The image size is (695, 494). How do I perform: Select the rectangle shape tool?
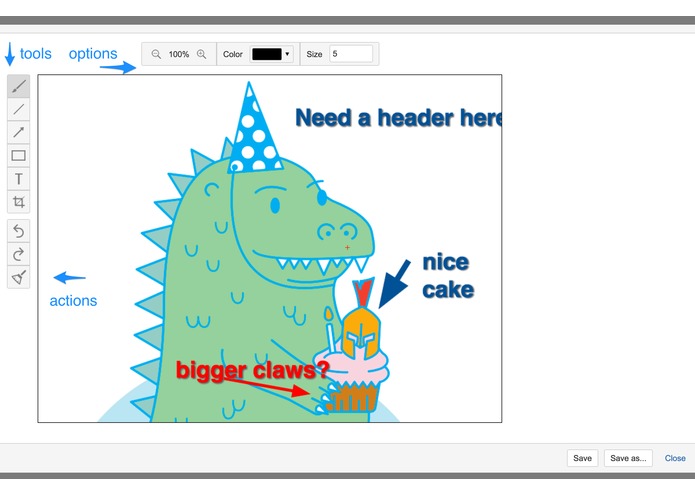(x=19, y=156)
